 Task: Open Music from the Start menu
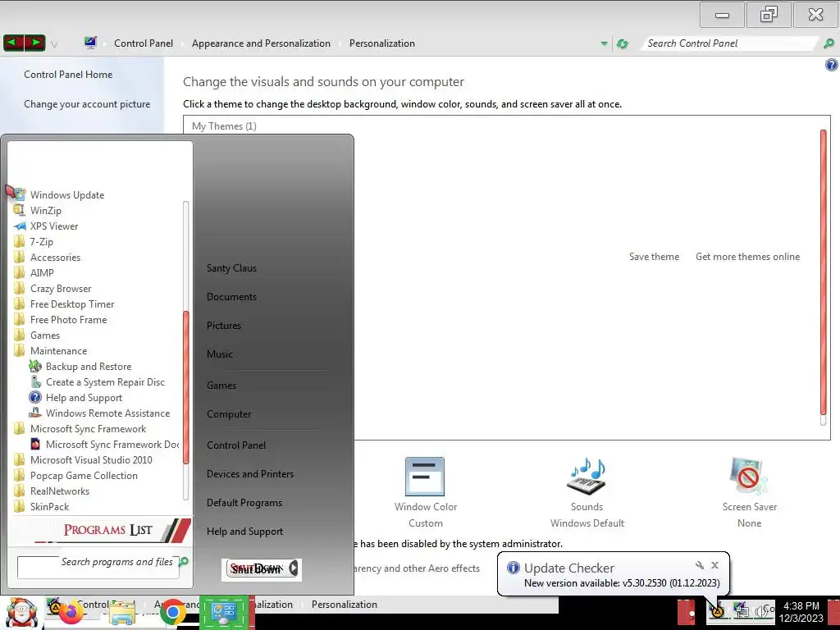[x=220, y=354]
